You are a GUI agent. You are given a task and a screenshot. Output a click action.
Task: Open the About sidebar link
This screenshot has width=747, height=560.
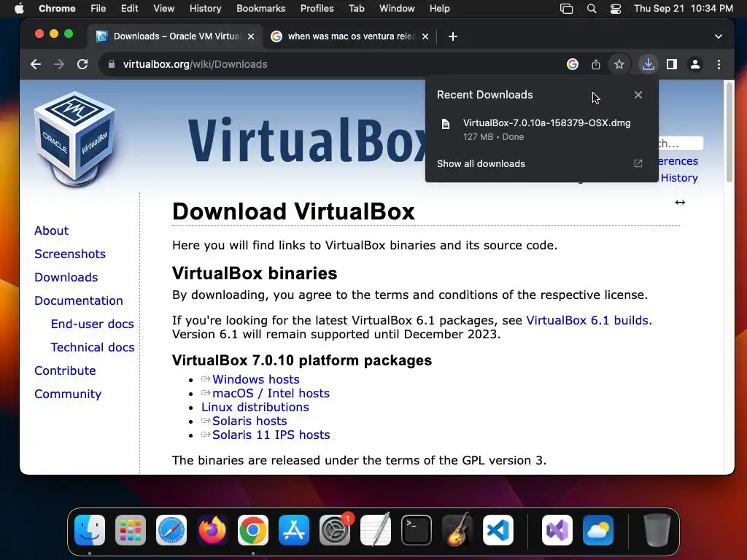point(52,230)
